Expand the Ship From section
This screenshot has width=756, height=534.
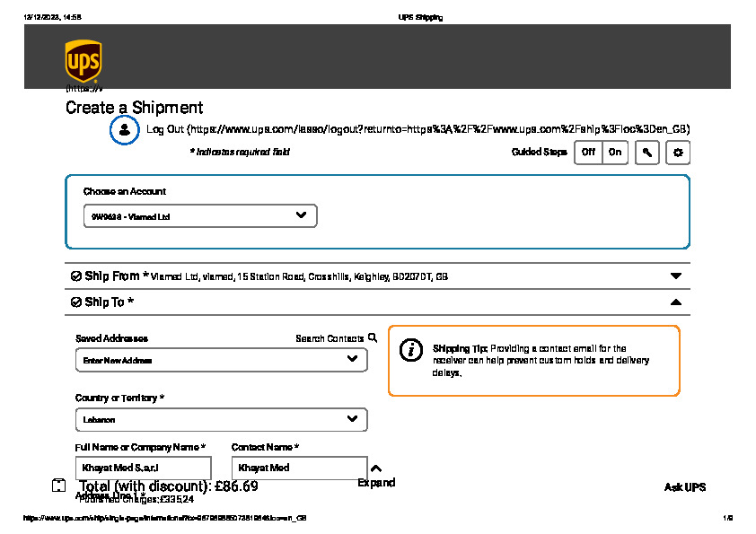(x=676, y=276)
